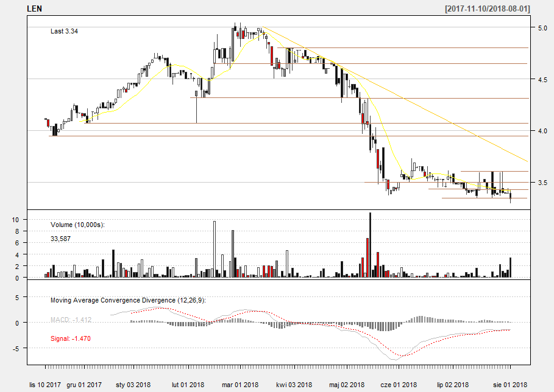554x392 pixels.
Task: Click the 'lut 01 2018' date label
Action: click(188, 385)
